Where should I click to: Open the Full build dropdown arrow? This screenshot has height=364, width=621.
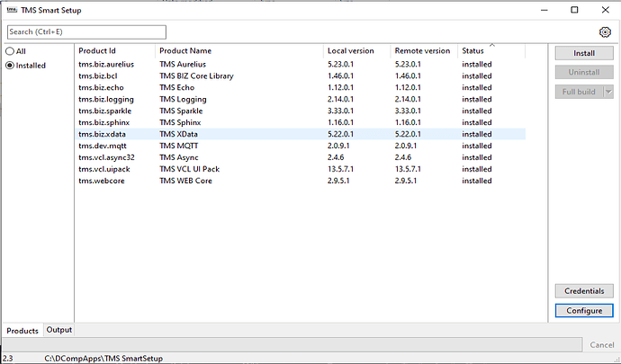609,92
